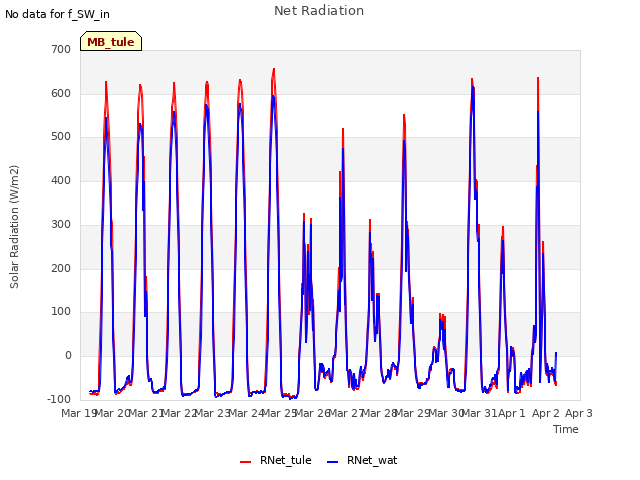Click the Apr 1 x-axis label

click(x=512, y=413)
